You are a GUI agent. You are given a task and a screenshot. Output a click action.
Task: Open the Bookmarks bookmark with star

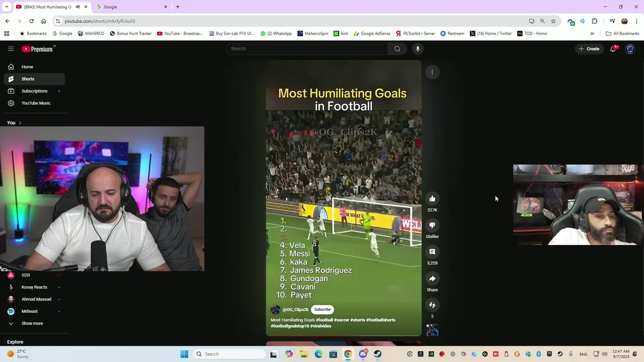click(33, 34)
